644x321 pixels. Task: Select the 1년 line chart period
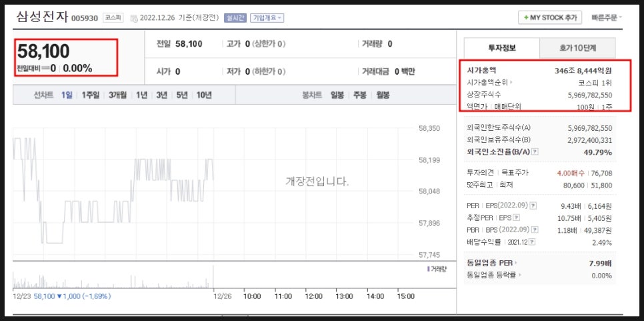pyautogui.click(x=141, y=95)
